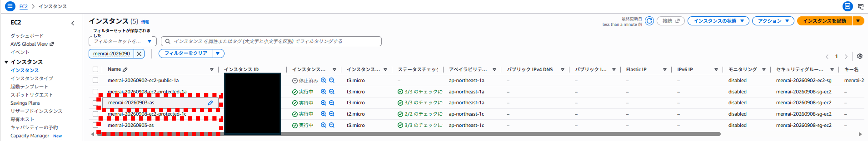Expand the launch instance split arrow
This screenshot has height=141, width=868.
[x=858, y=21]
